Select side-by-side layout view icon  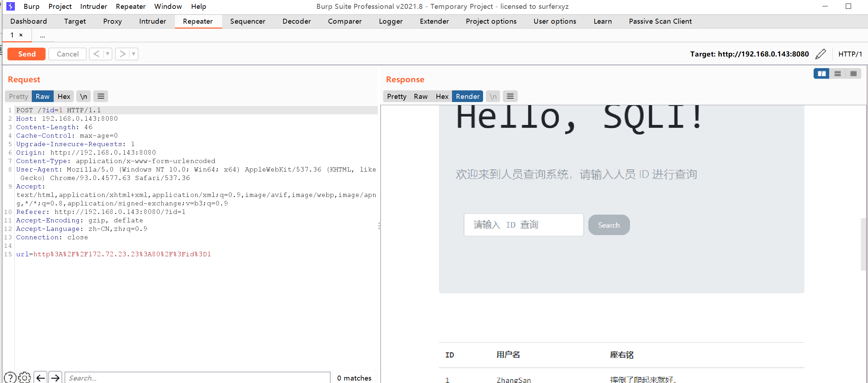pos(821,74)
